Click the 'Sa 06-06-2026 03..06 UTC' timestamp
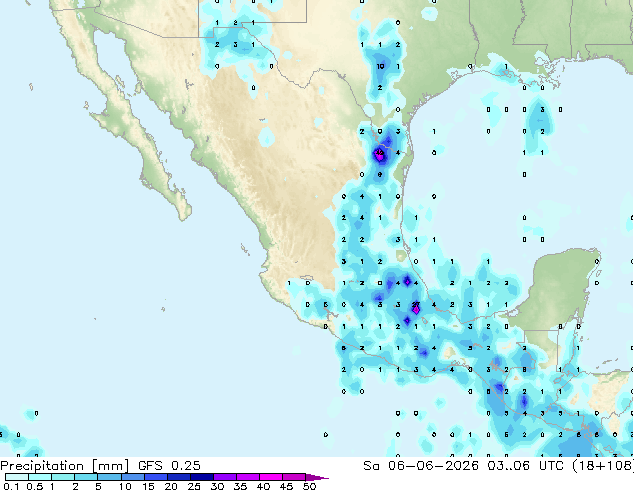 (x=463, y=466)
